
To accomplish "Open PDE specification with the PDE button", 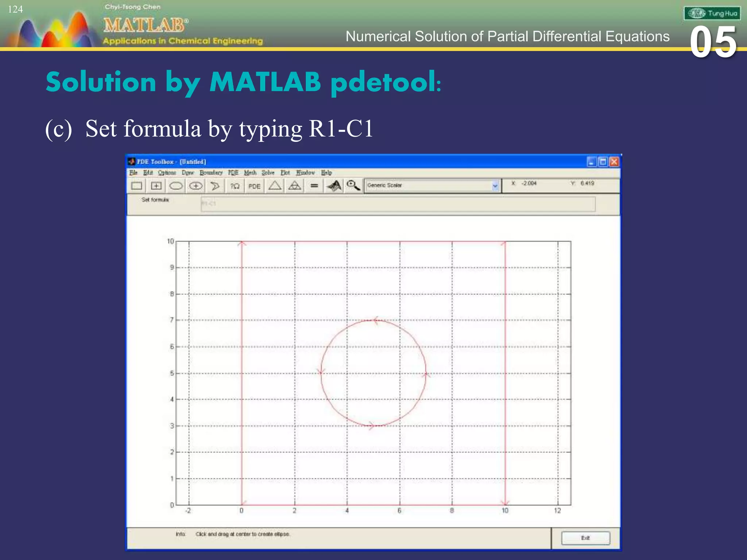I will pyautogui.click(x=255, y=186).
